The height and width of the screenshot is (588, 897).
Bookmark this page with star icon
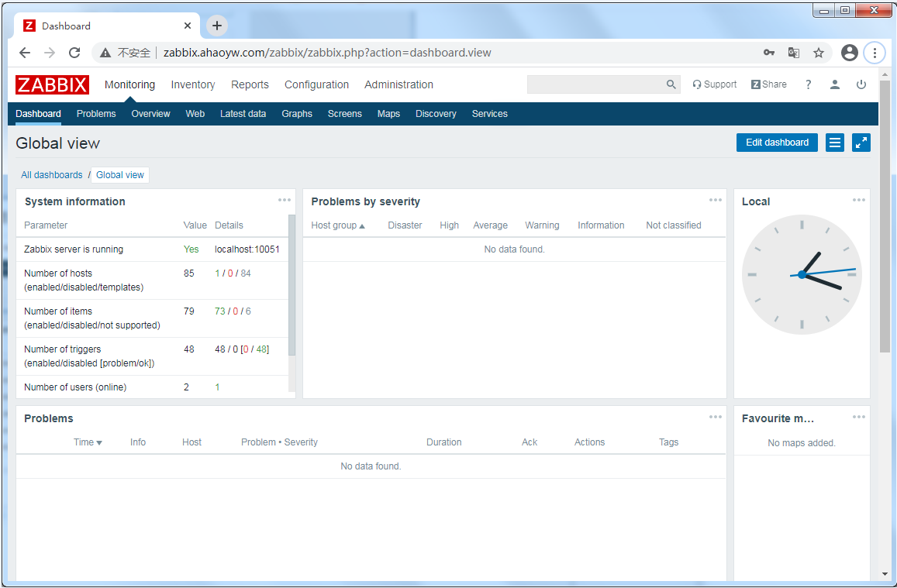818,53
